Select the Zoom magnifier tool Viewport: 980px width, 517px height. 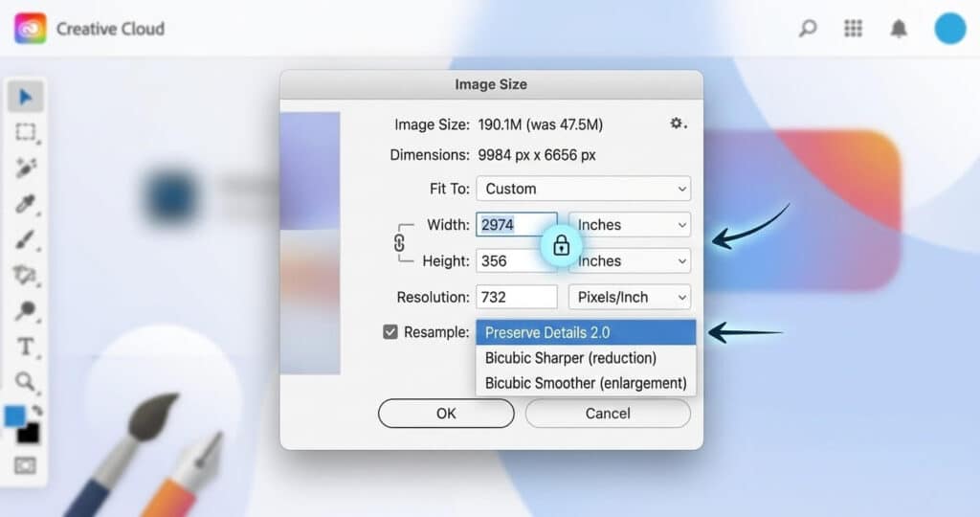[25, 381]
